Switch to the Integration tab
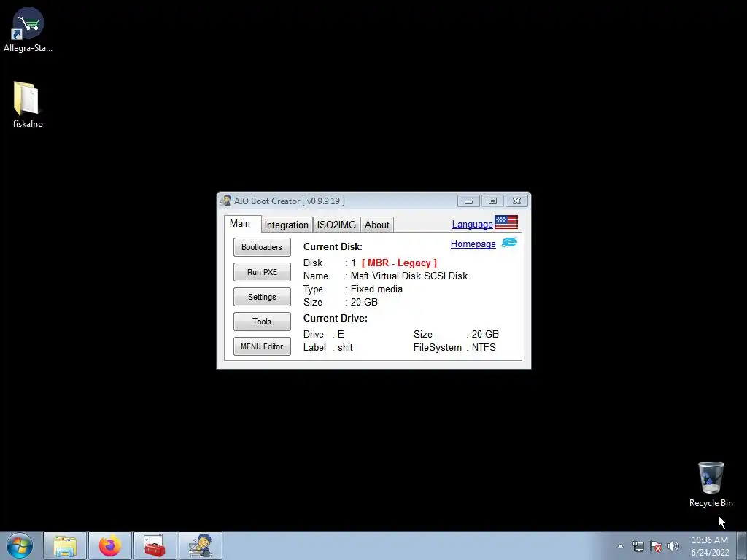Viewport: 747px width, 560px height. tap(286, 225)
